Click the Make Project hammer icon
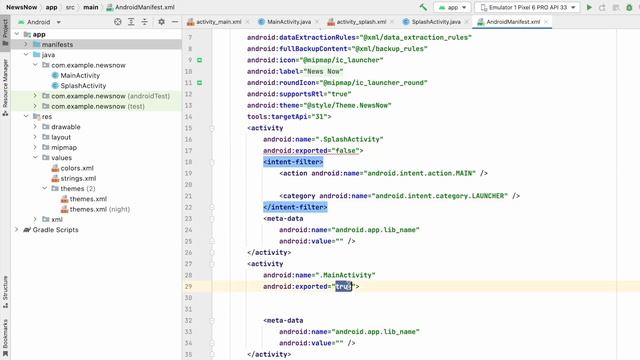 coord(423,7)
